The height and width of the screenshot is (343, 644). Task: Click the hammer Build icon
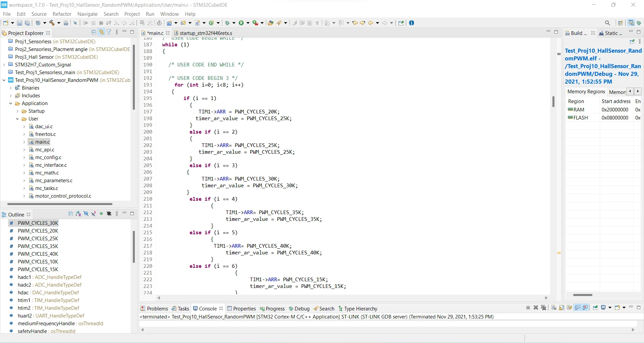52,23
